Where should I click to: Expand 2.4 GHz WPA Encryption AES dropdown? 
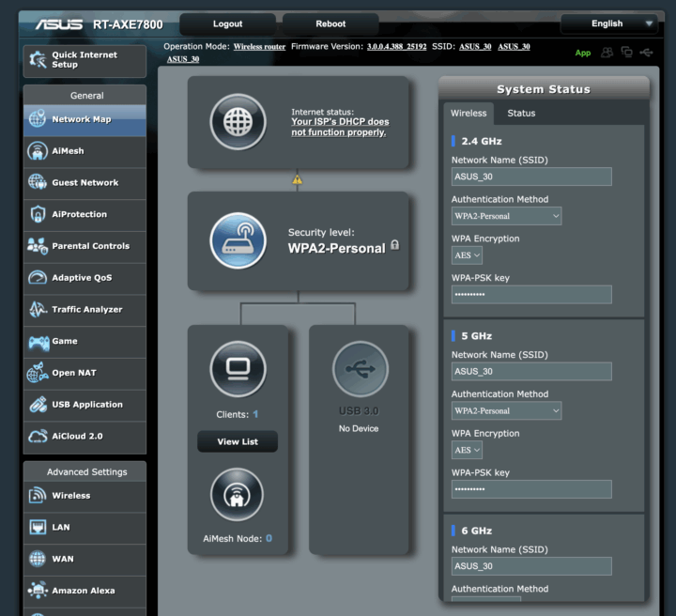[467, 255]
